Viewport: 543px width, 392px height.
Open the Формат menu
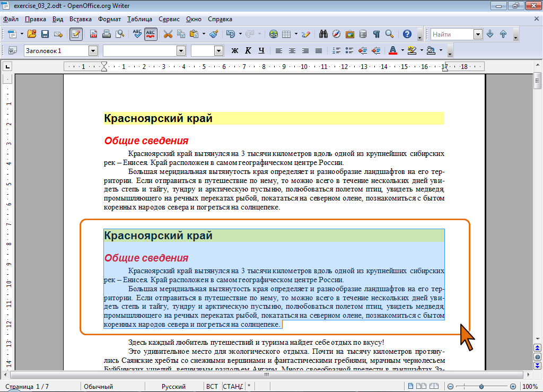[109, 19]
